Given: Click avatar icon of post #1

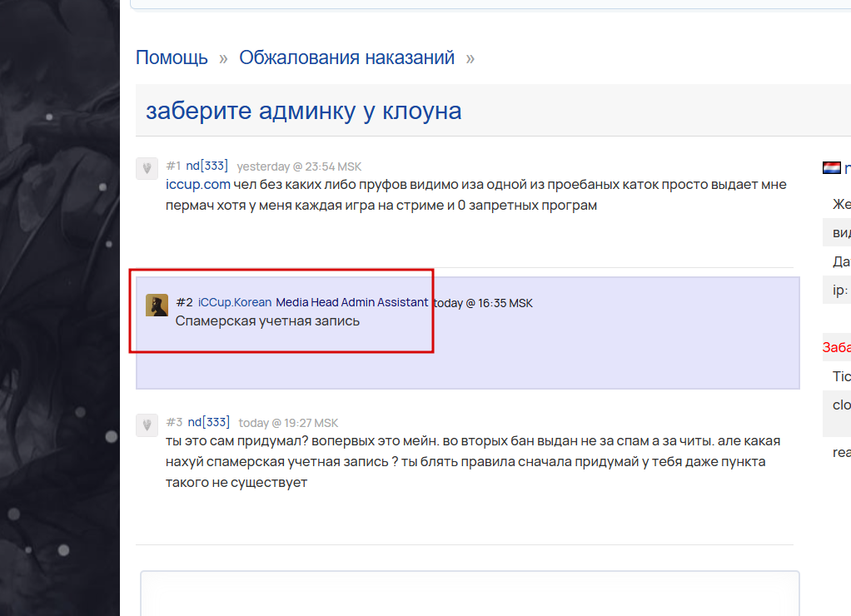Looking at the screenshot, I should (147, 168).
